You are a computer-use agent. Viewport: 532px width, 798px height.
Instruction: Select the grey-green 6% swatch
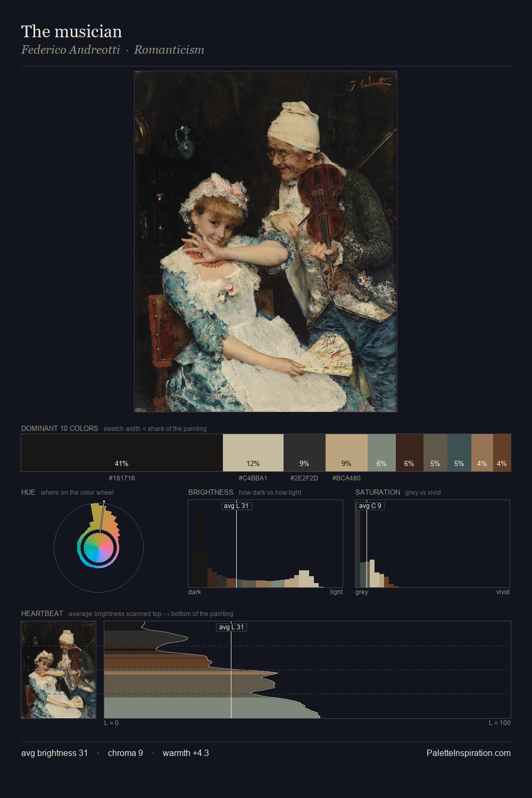pos(381,453)
